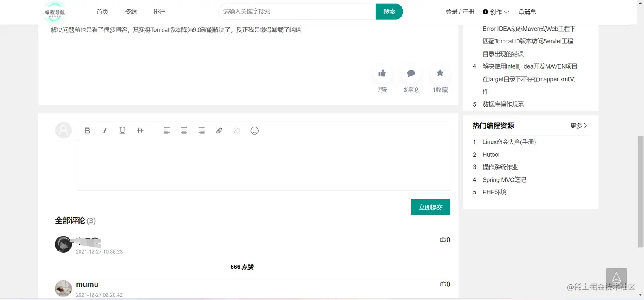Viewport: 644px width, 300px height.
Task: Click the 7赞 count label
Action: point(382,90)
